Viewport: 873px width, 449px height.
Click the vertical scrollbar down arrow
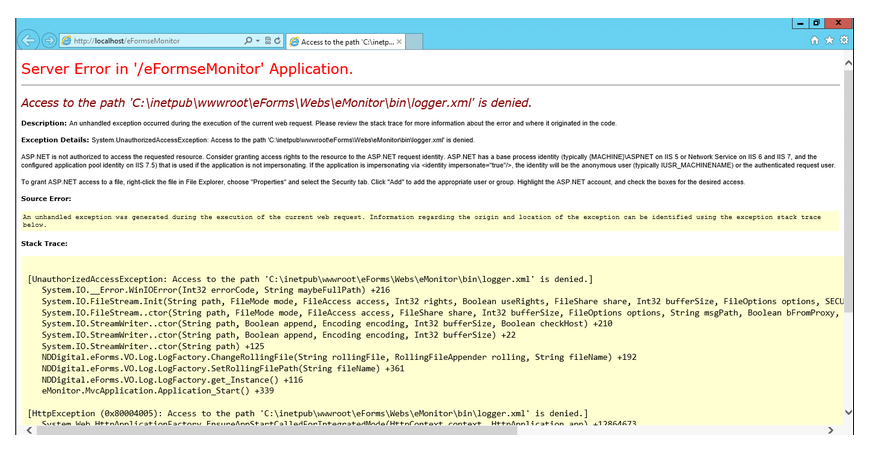(848, 412)
